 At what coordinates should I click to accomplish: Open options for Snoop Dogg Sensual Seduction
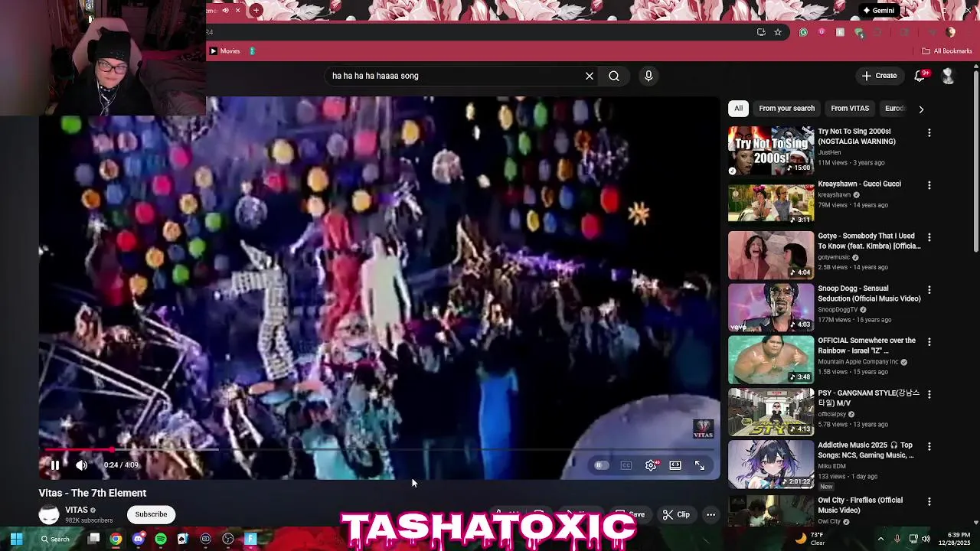pyautogui.click(x=929, y=290)
